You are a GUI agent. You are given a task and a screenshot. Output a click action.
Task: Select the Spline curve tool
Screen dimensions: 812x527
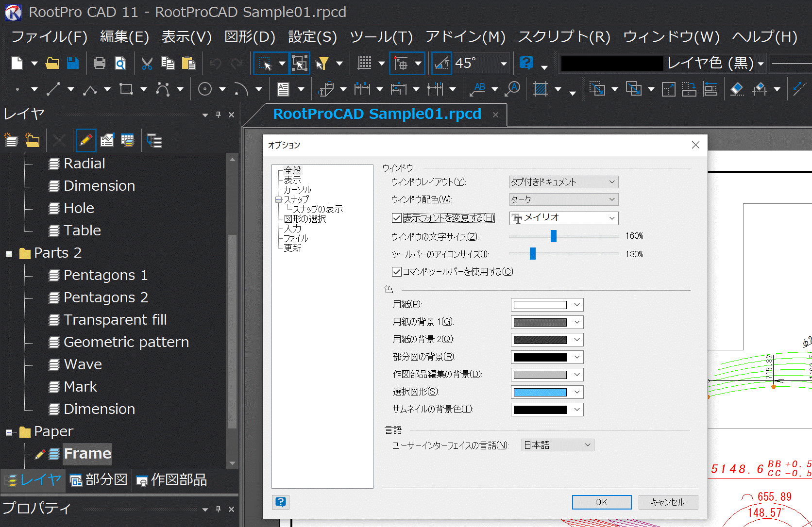pyautogui.click(x=163, y=89)
